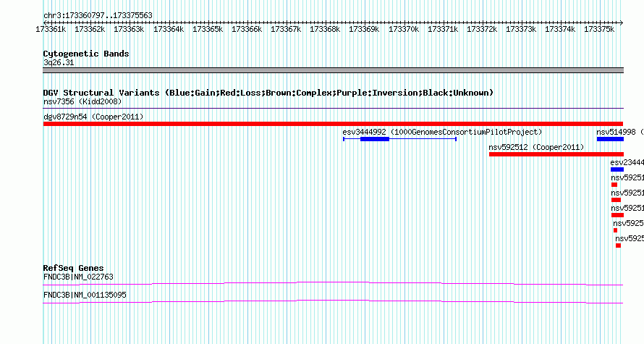Image resolution: width=644 pixels, height=344 pixels.
Task: Select the magenta FNDC3B NM_022763 transcript line
Action: pos(333,284)
